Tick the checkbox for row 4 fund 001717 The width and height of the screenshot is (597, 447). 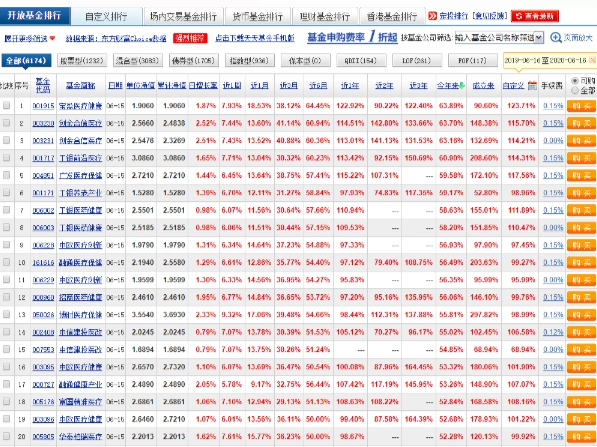click(x=6, y=157)
